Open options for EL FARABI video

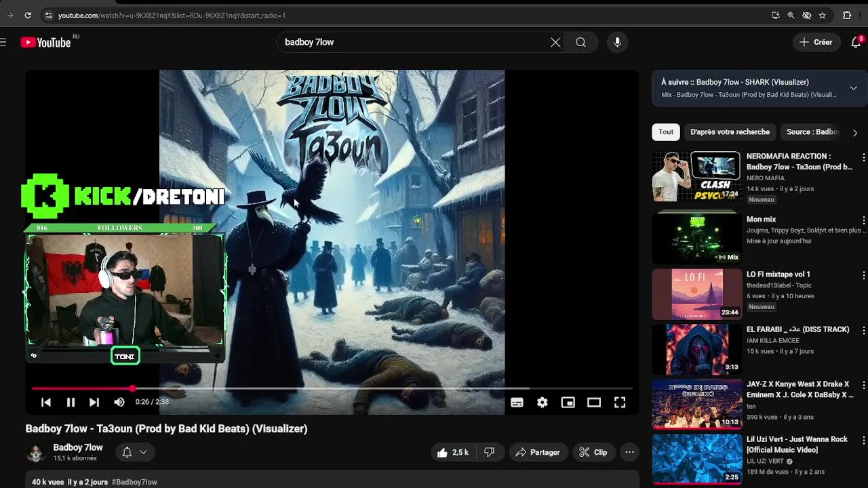[x=863, y=330]
